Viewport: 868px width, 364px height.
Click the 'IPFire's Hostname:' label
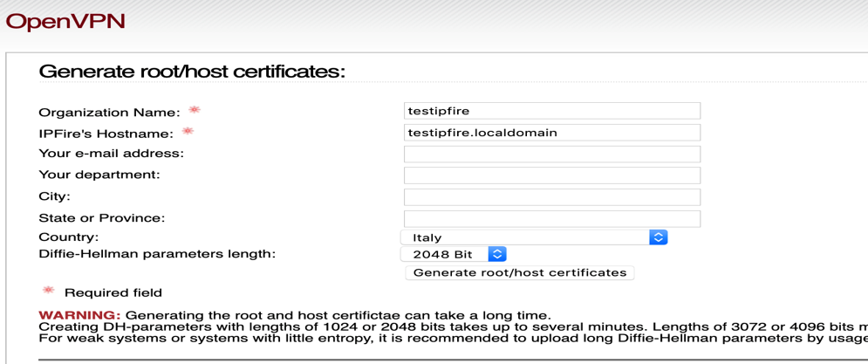(x=106, y=134)
